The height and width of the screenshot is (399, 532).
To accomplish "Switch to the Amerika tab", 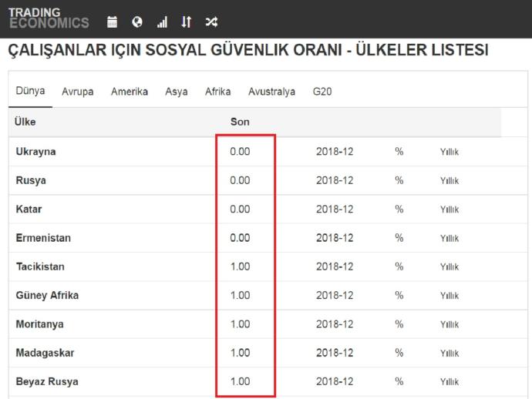I will coord(130,92).
